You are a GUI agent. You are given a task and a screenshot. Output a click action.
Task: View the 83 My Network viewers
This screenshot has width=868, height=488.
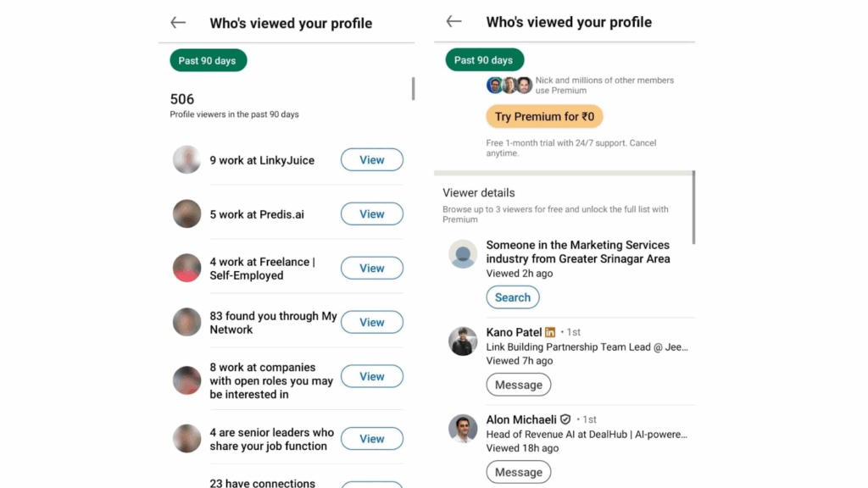pyautogui.click(x=371, y=323)
